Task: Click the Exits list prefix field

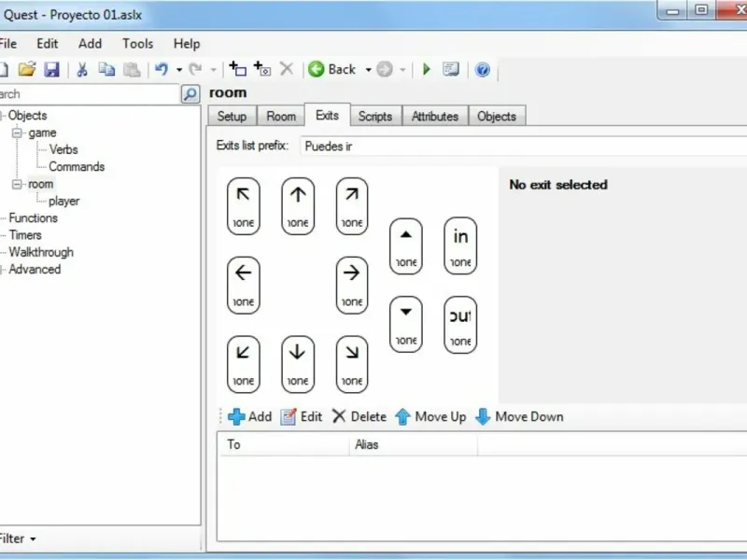Action: (x=523, y=147)
